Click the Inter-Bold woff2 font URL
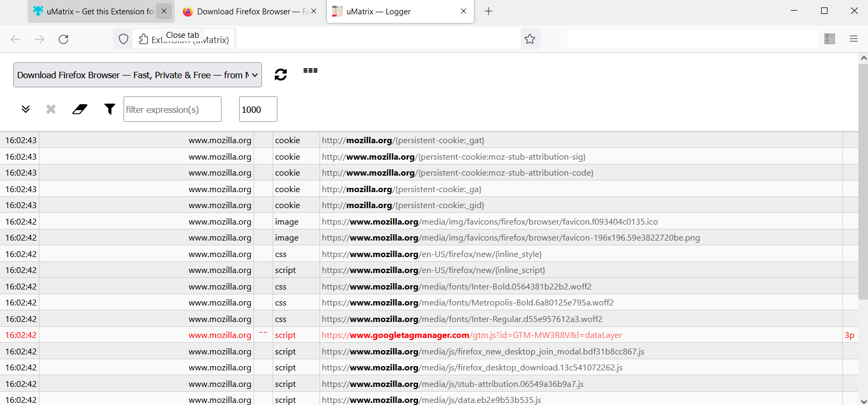Screen dimensions: 868x405 (456, 287)
